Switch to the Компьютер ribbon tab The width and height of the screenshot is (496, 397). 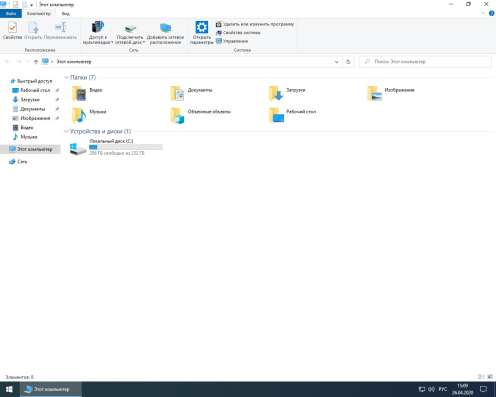coord(39,13)
